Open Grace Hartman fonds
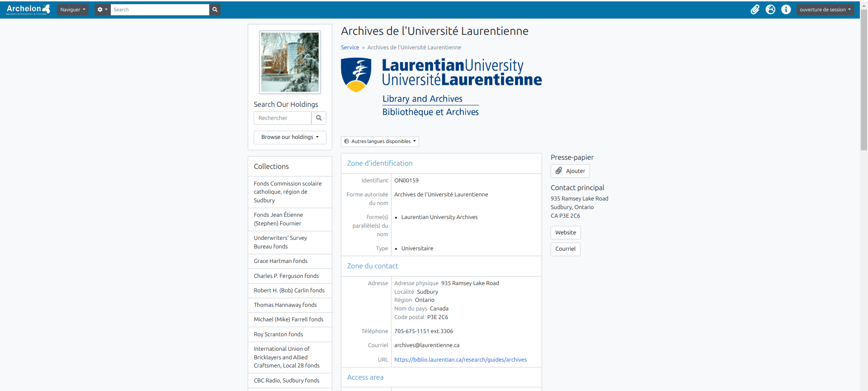868x391 pixels. point(290,261)
